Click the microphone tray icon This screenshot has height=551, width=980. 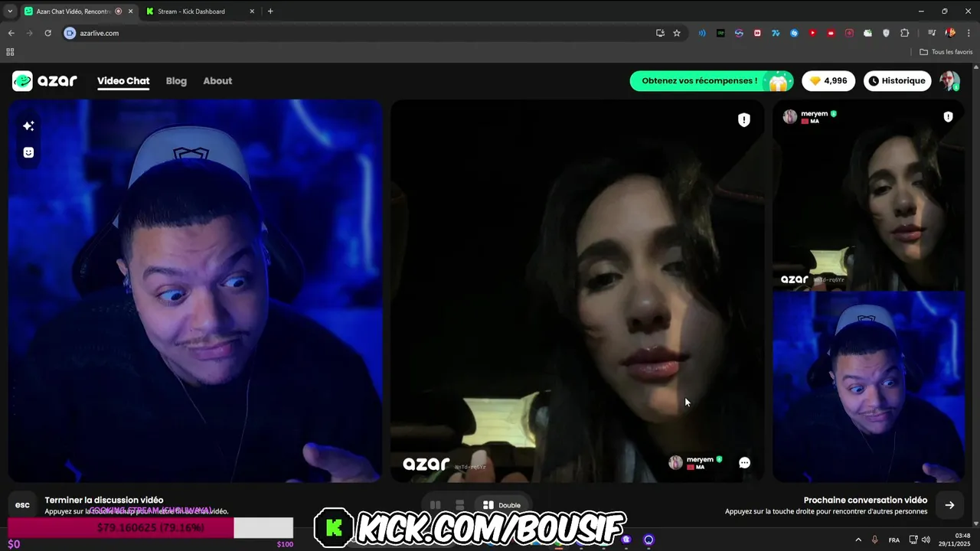pyautogui.click(x=875, y=540)
